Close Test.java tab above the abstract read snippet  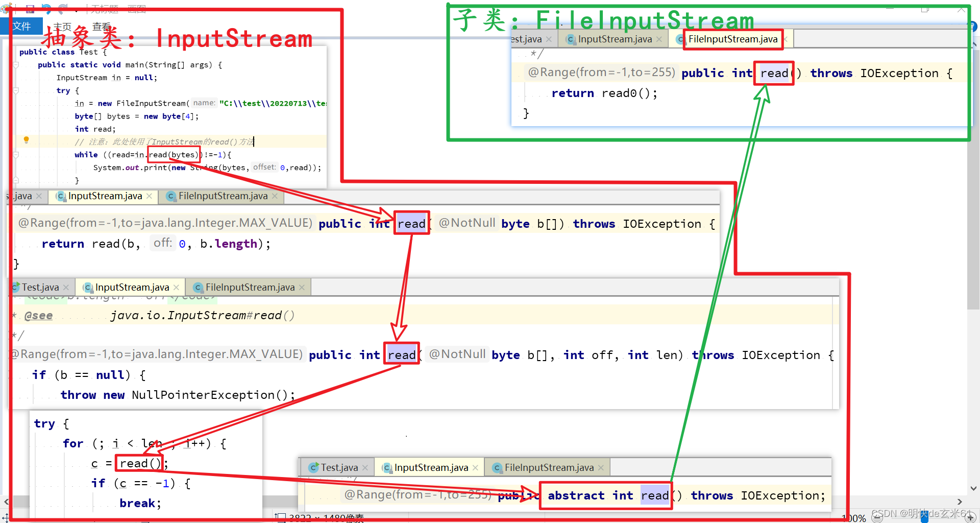click(x=365, y=468)
